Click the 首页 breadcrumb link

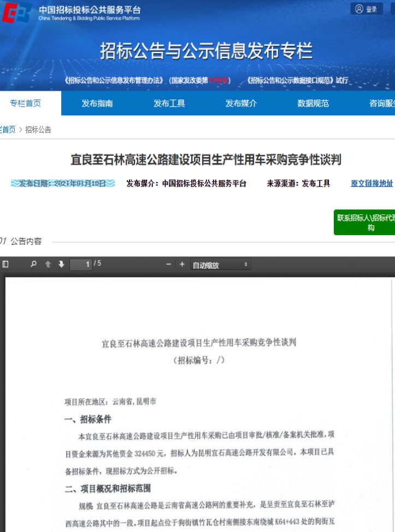(x=8, y=130)
